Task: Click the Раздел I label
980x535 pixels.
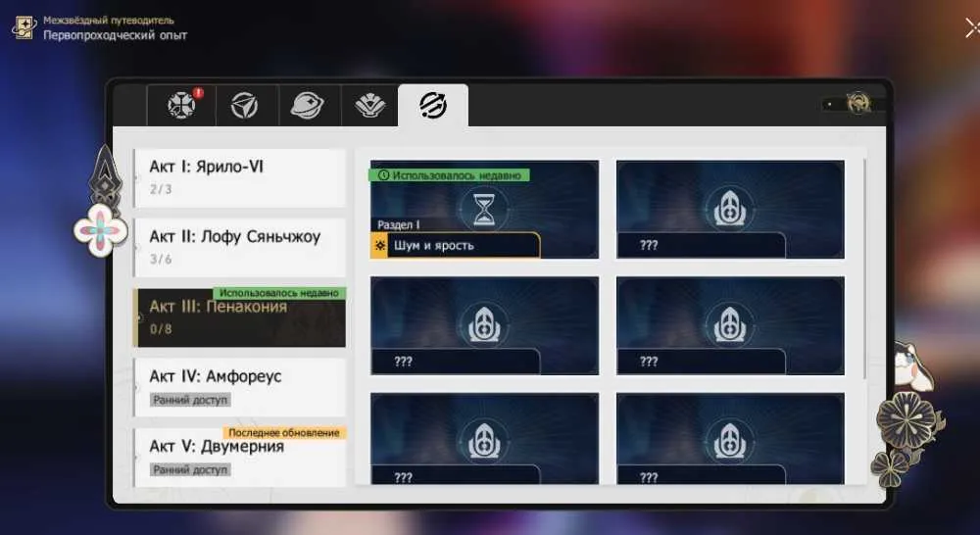Action: pos(399,225)
